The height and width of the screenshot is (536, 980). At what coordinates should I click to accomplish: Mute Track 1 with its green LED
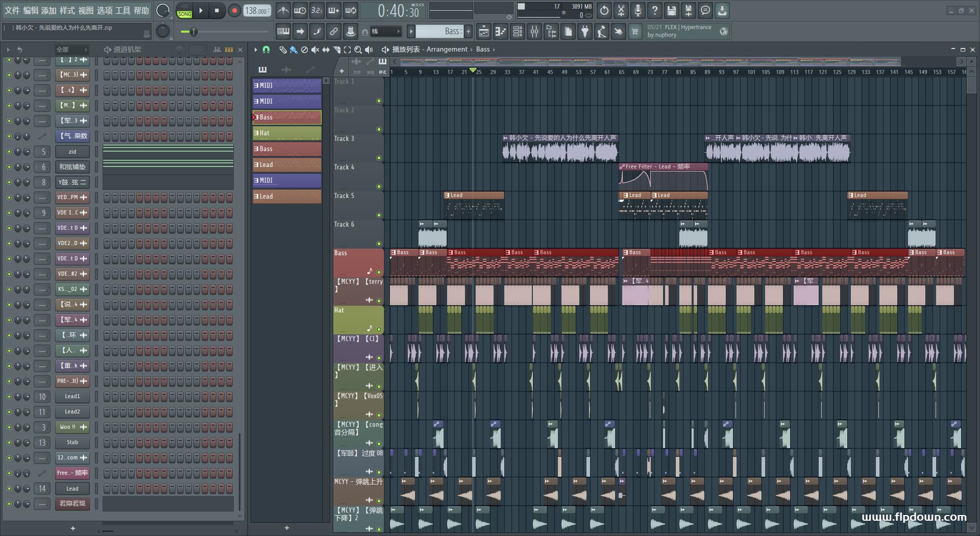point(379,101)
